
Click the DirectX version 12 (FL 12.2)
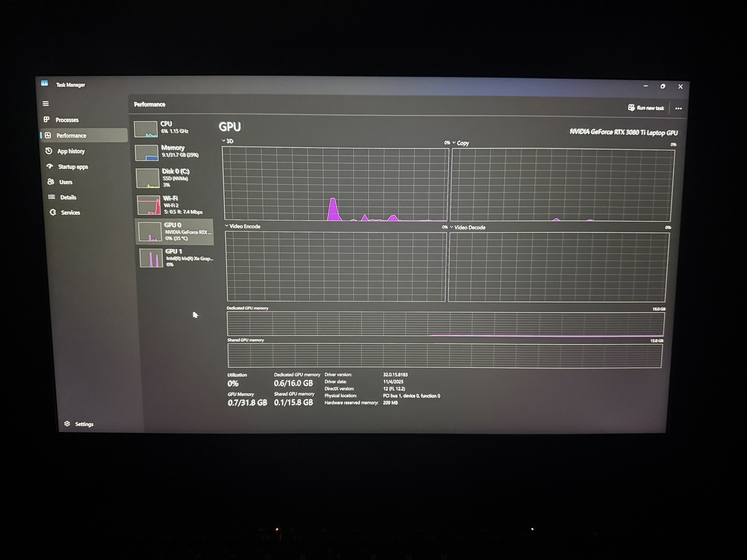point(394,388)
